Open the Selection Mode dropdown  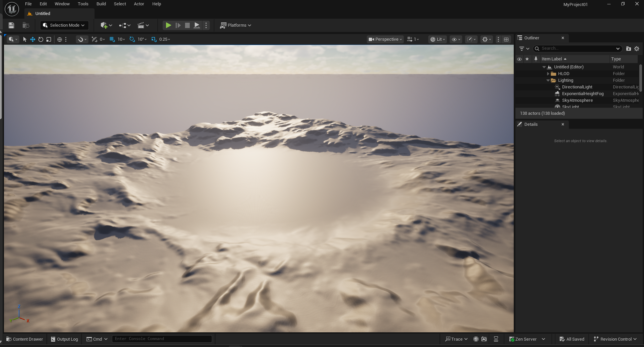[x=64, y=25]
